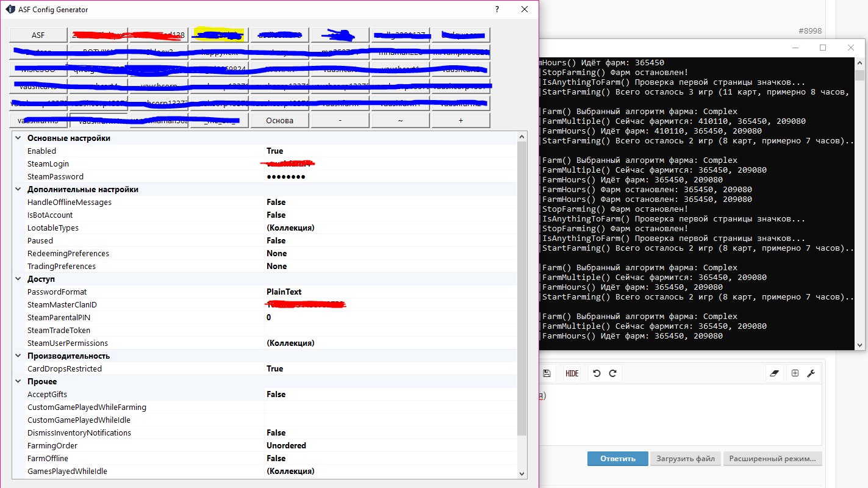Click the property grid scroll up arrow

click(522, 137)
